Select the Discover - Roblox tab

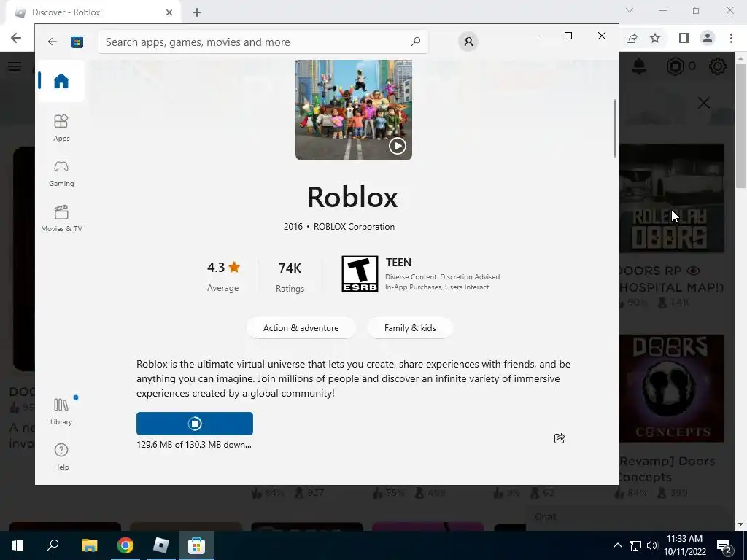93,12
